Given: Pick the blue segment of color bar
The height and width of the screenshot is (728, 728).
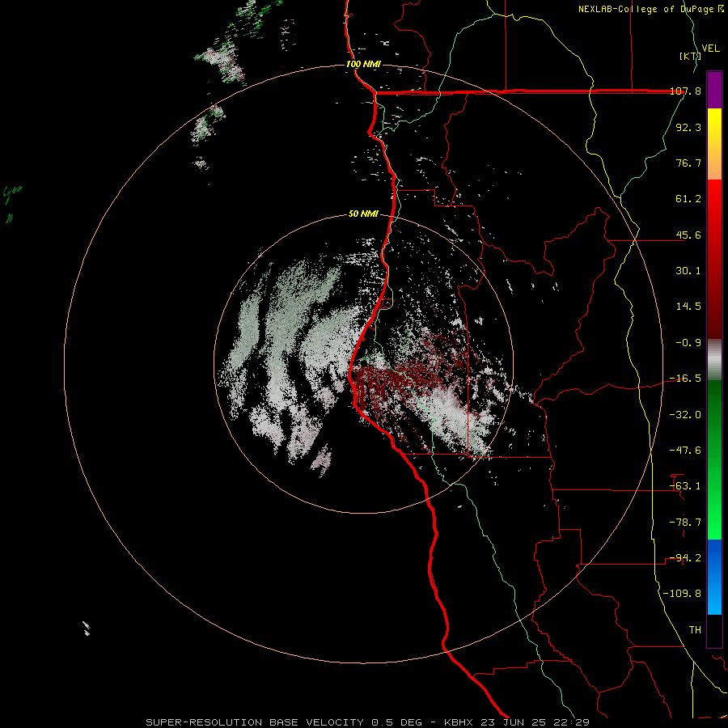Looking at the screenshot, I should (x=714, y=577).
